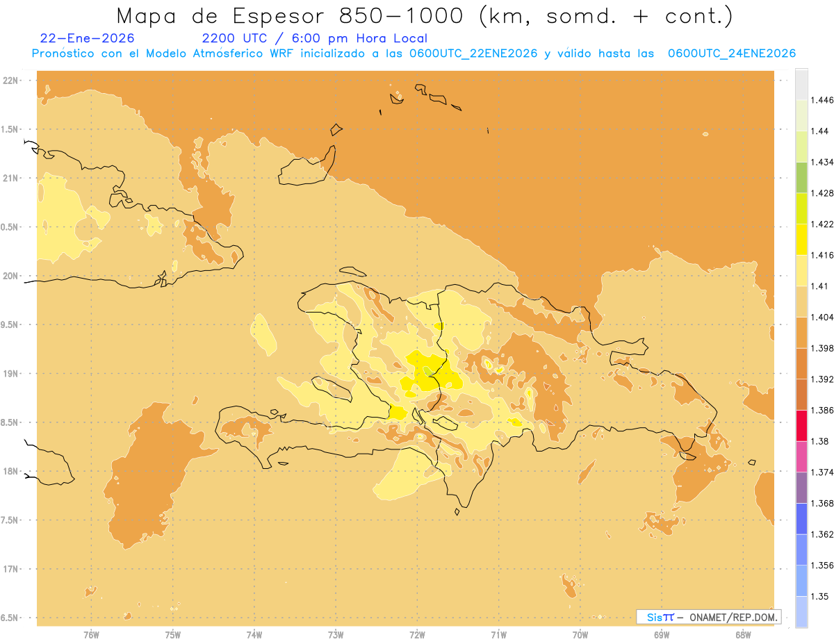Click the 18N latitude label

point(12,471)
